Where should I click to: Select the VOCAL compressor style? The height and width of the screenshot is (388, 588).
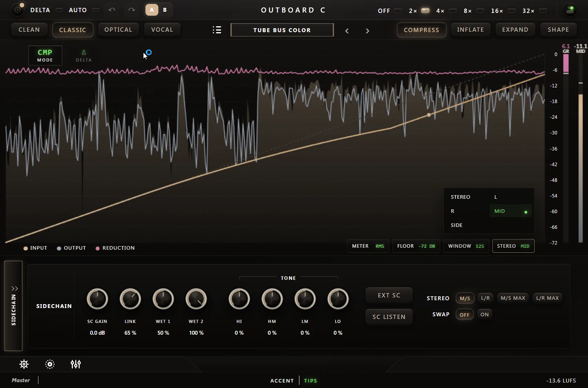pos(162,30)
